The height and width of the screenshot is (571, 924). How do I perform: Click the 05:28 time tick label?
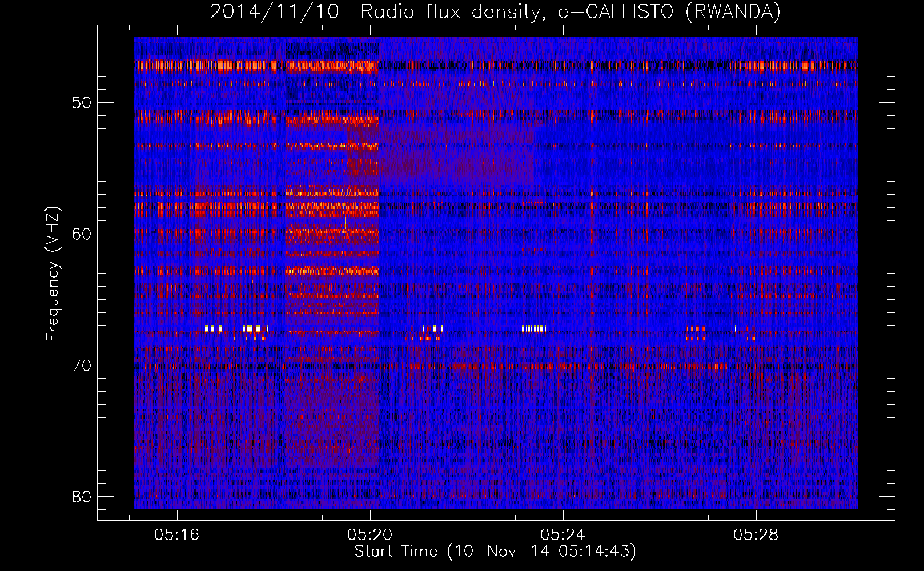(x=756, y=535)
